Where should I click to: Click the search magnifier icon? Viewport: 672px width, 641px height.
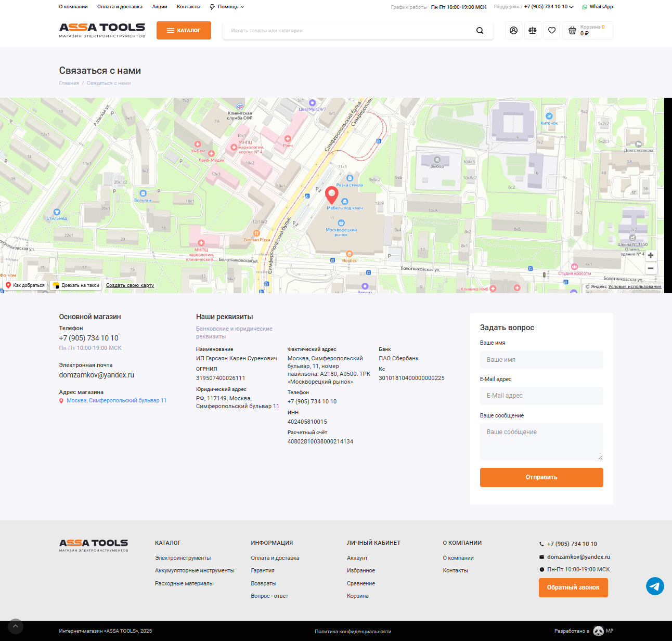480,31
